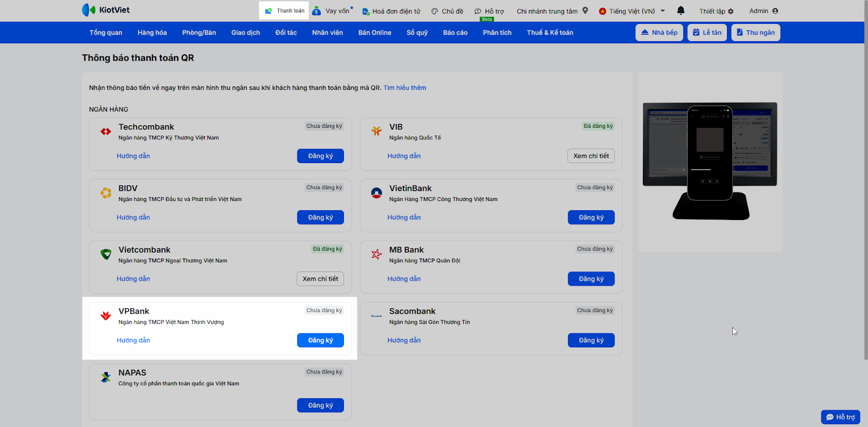Click the VIB Đã đăng ký status badge
Screen dimensions: 868x427
598,126
